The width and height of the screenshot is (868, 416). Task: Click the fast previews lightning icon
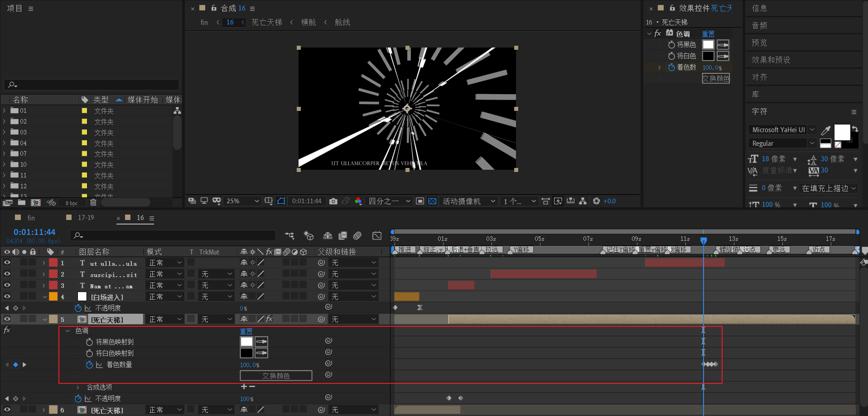pyautogui.click(x=558, y=201)
